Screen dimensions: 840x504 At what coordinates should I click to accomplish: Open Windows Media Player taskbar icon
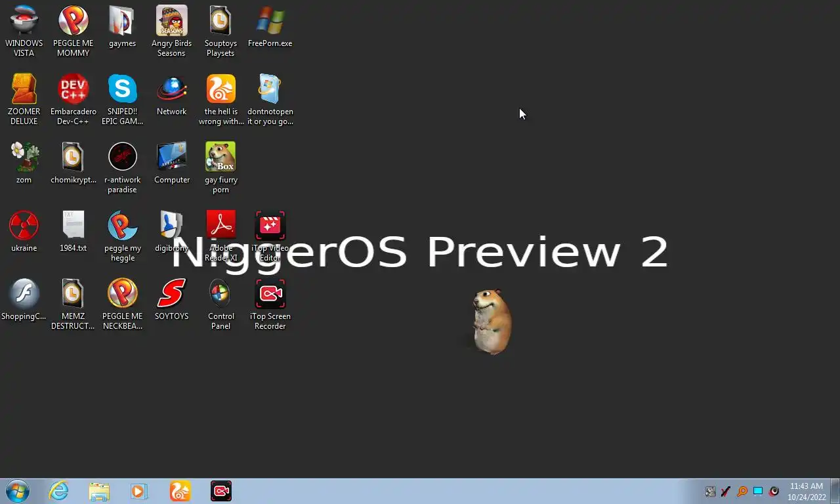tap(139, 491)
